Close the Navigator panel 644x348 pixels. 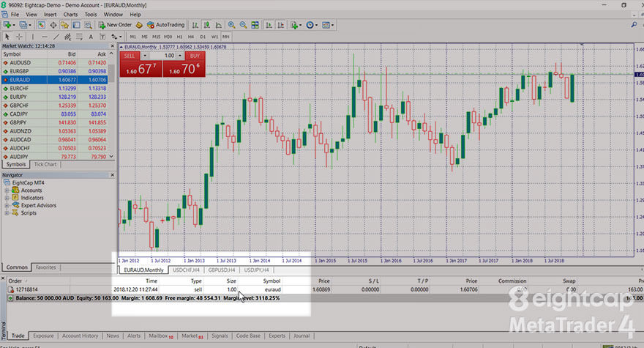click(112, 175)
